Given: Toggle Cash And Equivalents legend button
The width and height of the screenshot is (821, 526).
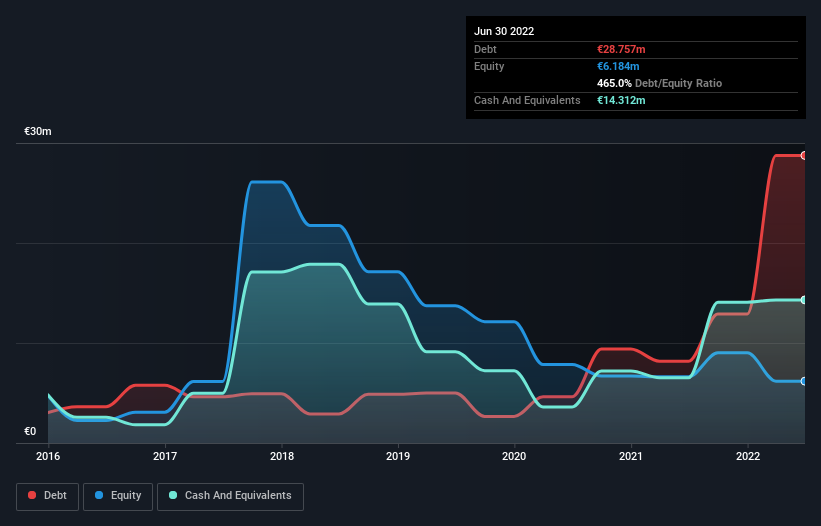Looking at the screenshot, I should [x=230, y=496].
